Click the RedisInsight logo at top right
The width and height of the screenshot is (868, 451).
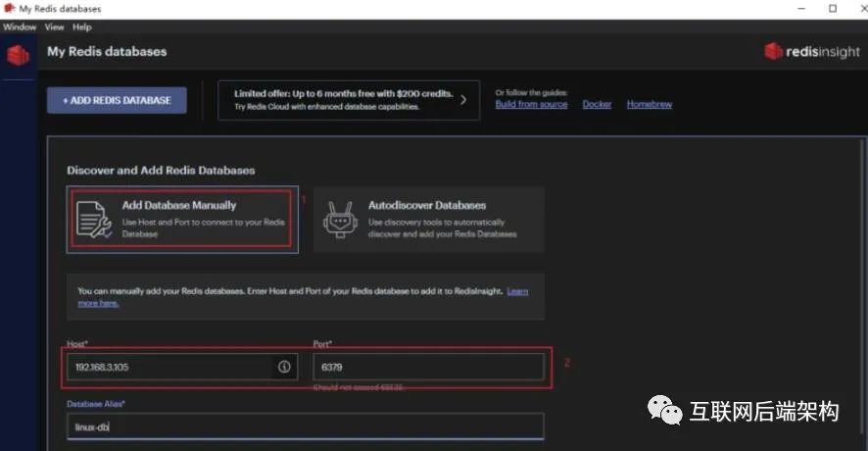click(x=812, y=52)
